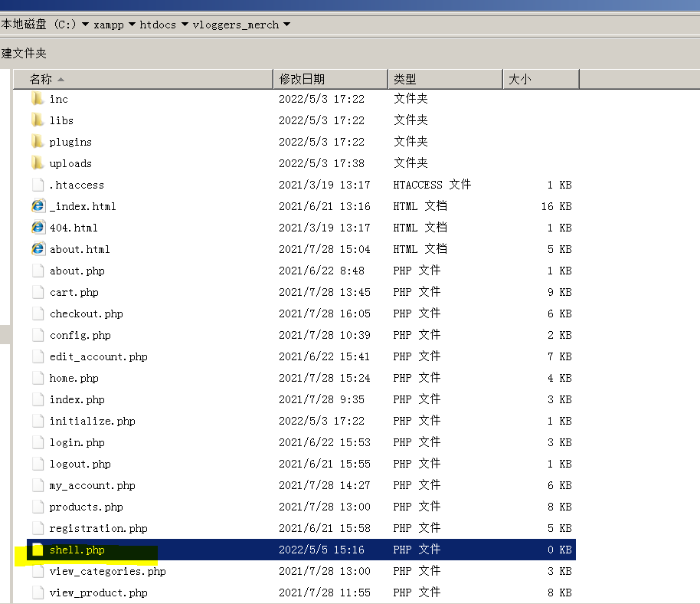Select the login.php file icon
The height and width of the screenshot is (604, 700).
coord(38,442)
